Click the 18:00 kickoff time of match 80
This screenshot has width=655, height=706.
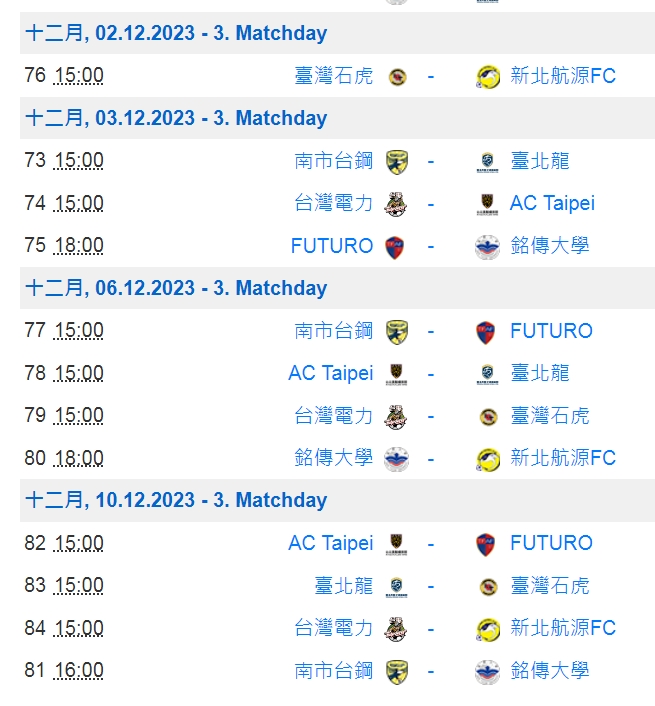point(78,458)
